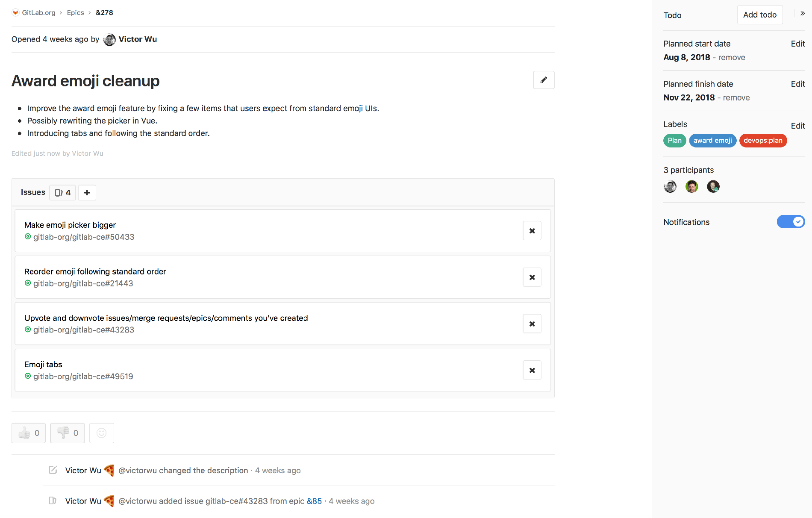Remove the 'Upvote and downvote issues' issue
The height and width of the screenshot is (518, 812).
[x=532, y=324]
